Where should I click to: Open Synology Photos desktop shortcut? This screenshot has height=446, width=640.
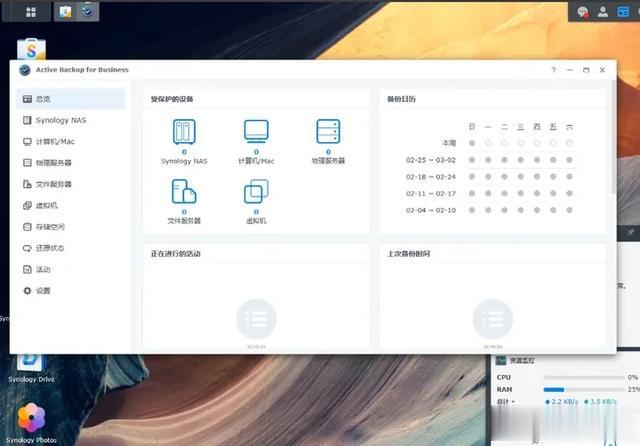[31, 423]
